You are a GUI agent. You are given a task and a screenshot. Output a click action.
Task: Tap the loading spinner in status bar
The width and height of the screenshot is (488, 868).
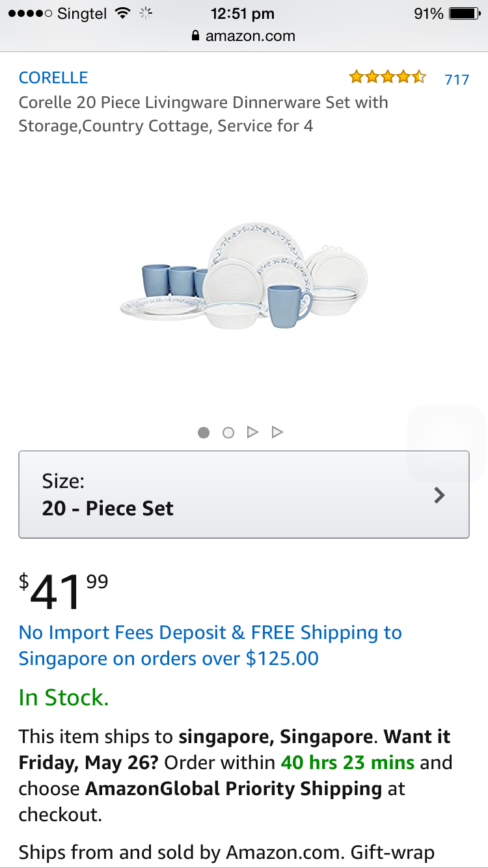(146, 14)
